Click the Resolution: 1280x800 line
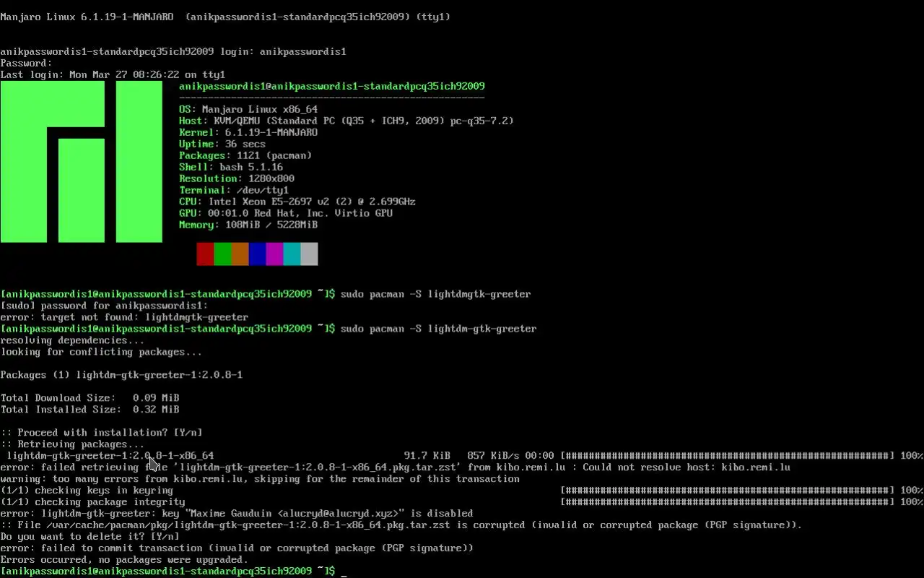 click(237, 178)
